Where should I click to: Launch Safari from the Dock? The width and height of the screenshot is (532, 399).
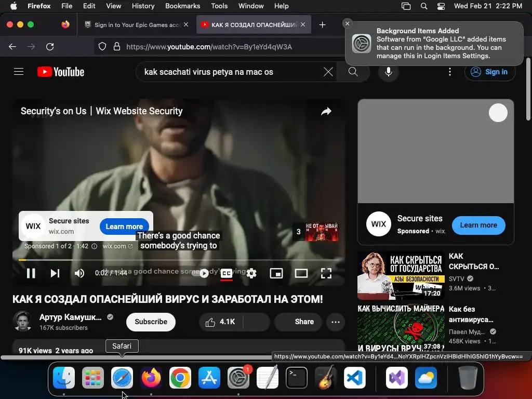pos(122,378)
